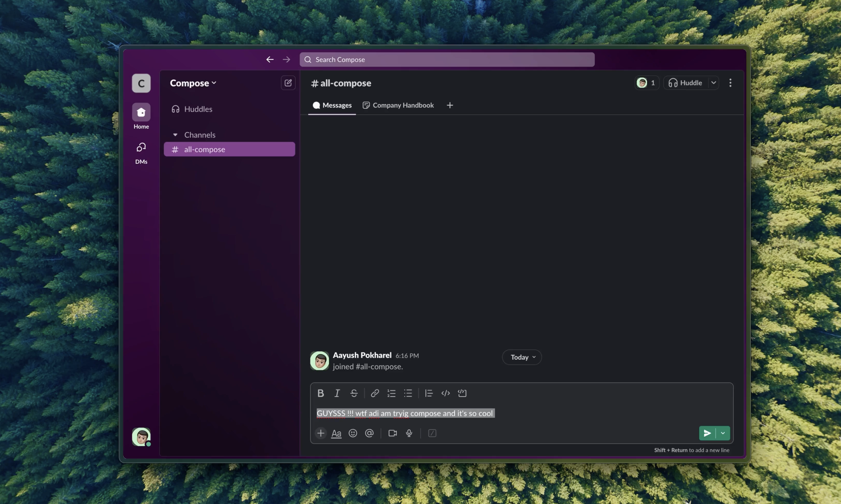Record an audio clip with microphone
Viewport: 841px width, 504px height.
(409, 433)
